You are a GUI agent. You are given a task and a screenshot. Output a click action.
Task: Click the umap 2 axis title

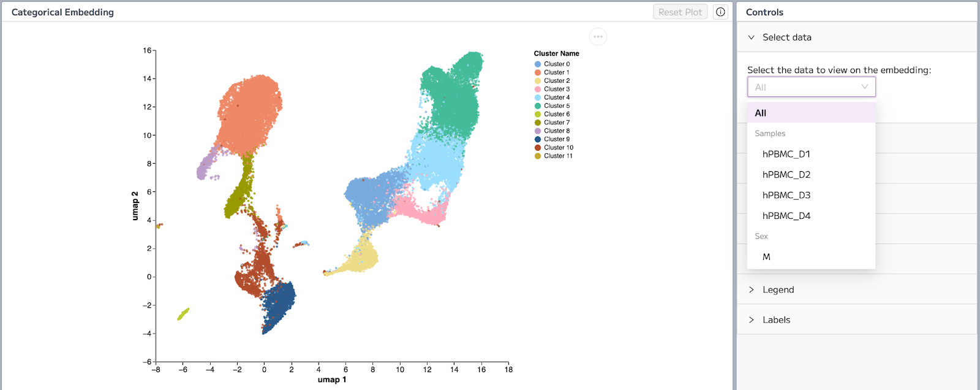coord(135,205)
